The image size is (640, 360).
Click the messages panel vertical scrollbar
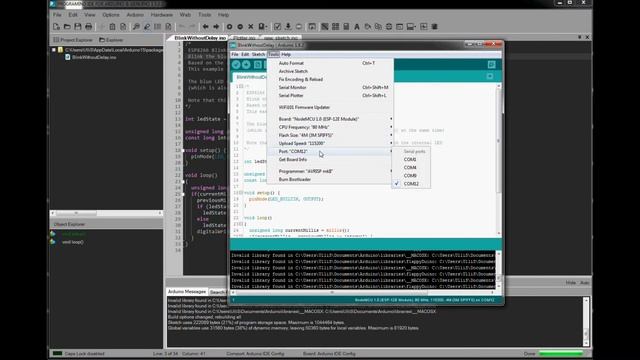point(586,322)
